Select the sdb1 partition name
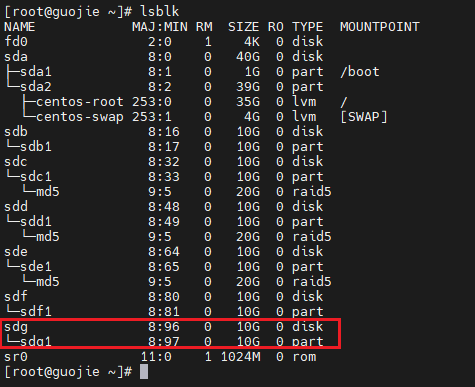475x387 pixels. pyautogui.click(x=36, y=147)
